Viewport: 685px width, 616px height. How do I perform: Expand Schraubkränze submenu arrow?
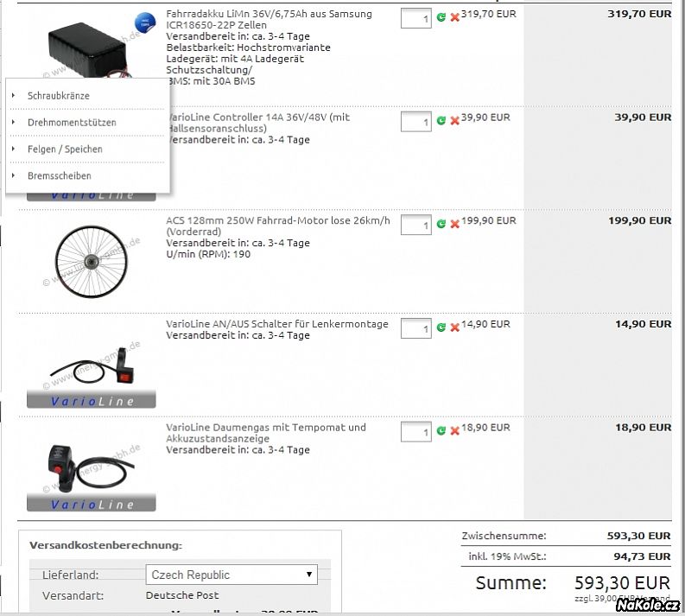(x=14, y=95)
